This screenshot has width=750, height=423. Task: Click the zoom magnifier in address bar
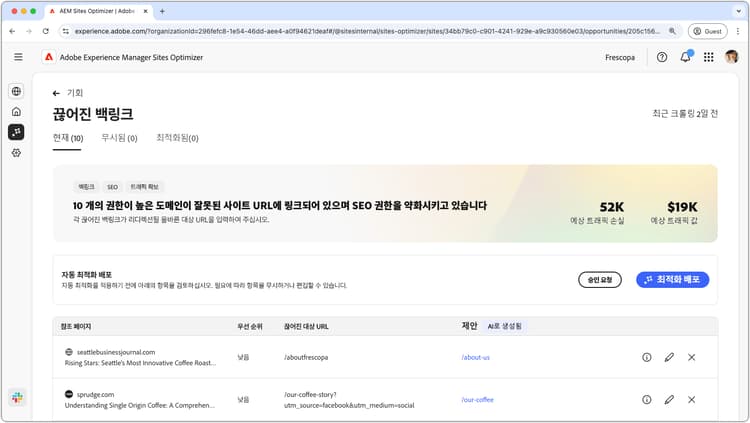[x=673, y=31]
